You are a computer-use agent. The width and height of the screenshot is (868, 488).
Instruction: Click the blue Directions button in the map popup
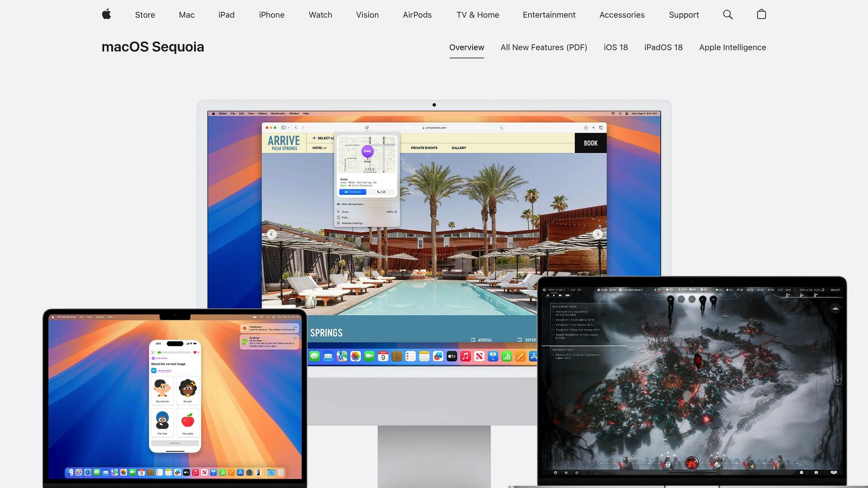point(353,192)
